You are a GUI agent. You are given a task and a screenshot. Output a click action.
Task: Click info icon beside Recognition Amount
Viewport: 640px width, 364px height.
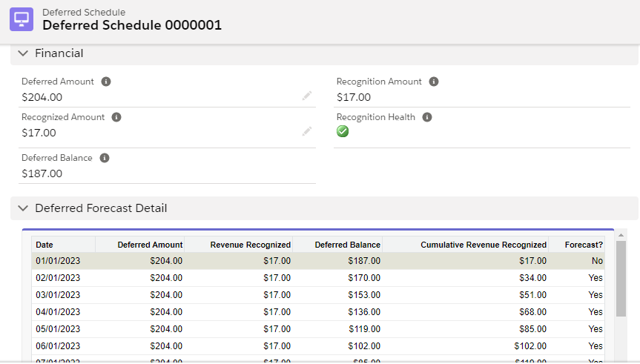pos(434,82)
